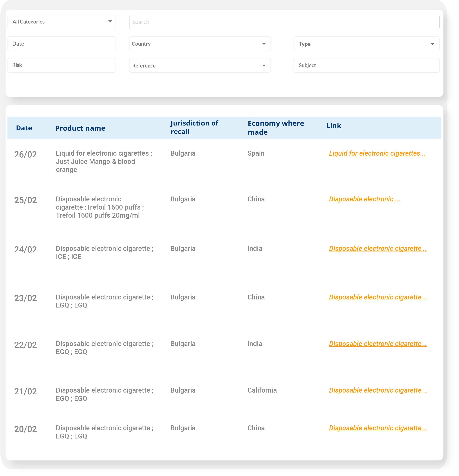The height and width of the screenshot is (476, 459).
Task: Click Jurisdiction of recall column header
Action: [x=194, y=128]
